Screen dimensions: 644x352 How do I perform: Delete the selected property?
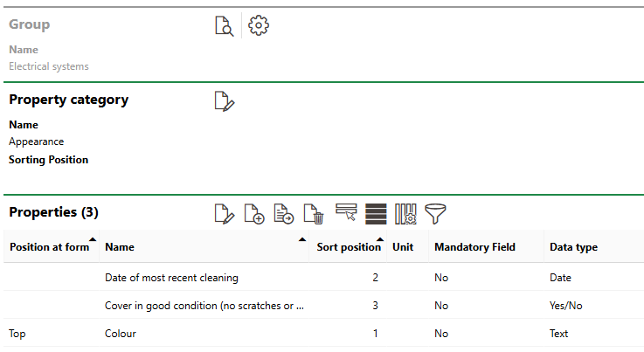313,213
